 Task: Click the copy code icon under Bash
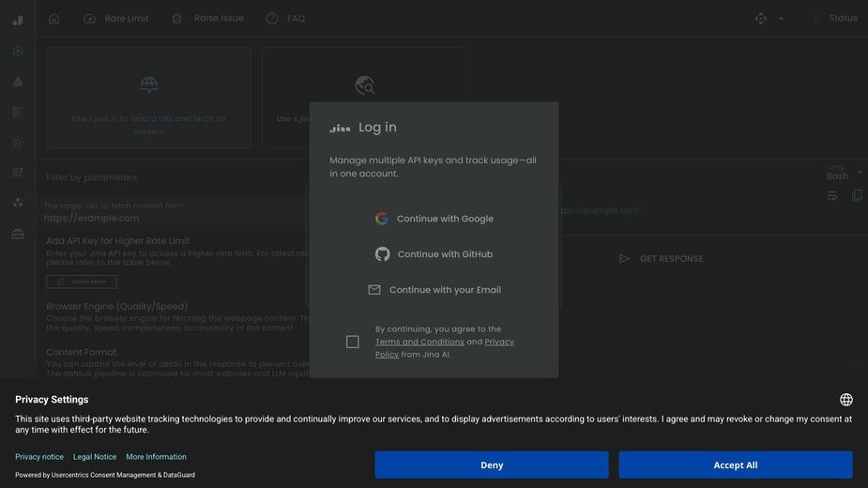click(x=856, y=195)
